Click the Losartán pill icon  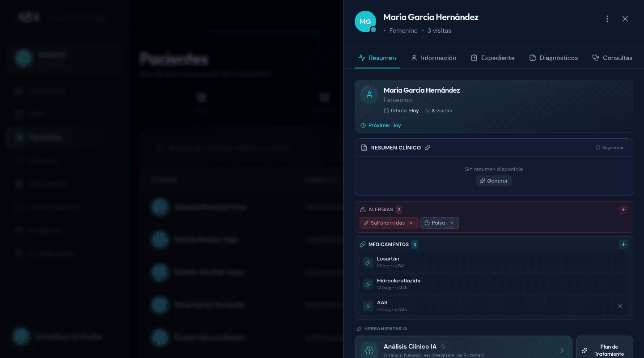coord(368,262)
